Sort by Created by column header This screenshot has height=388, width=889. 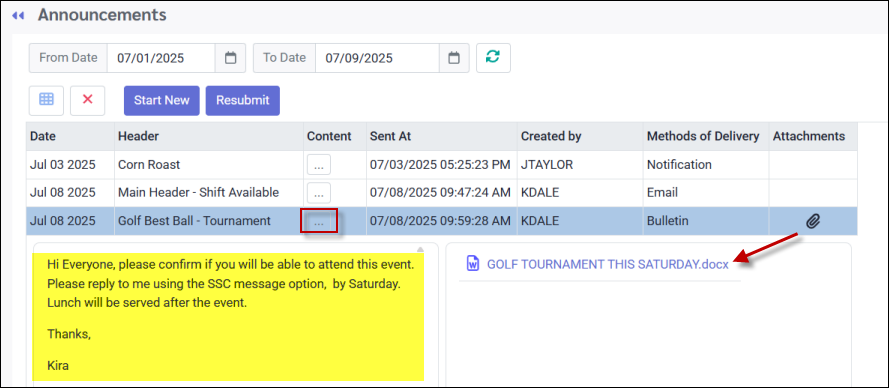click(580, 136)
